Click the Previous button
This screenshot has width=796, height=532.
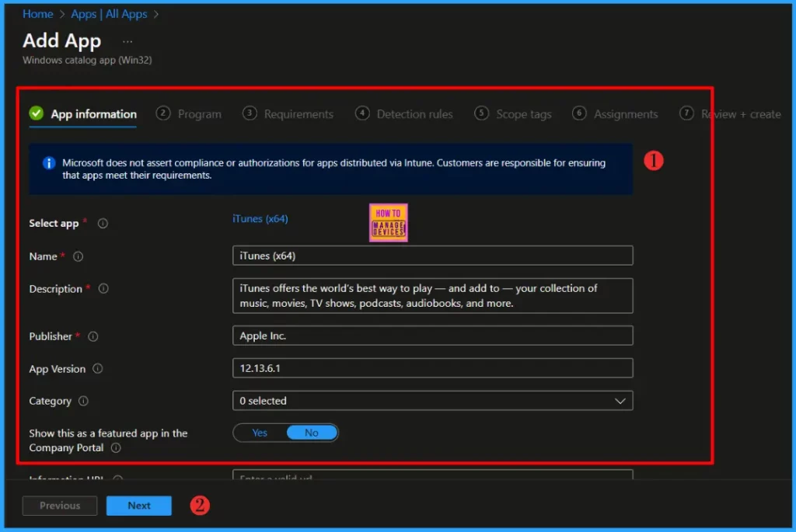[x=59, y=506]
